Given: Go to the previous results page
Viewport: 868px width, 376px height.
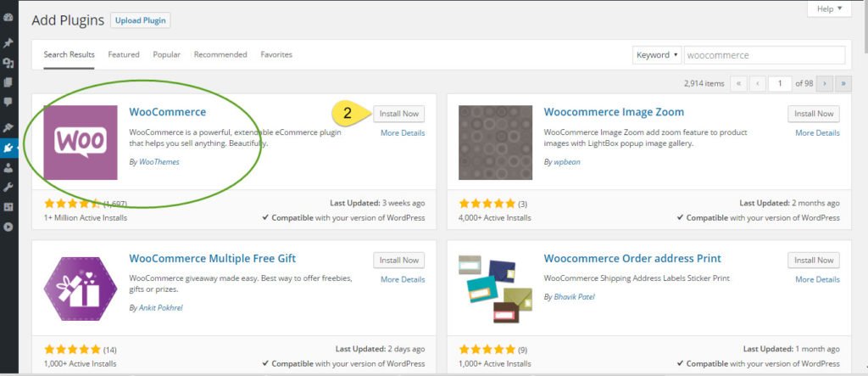Looking at the screenshot, I should coord(758,84).
